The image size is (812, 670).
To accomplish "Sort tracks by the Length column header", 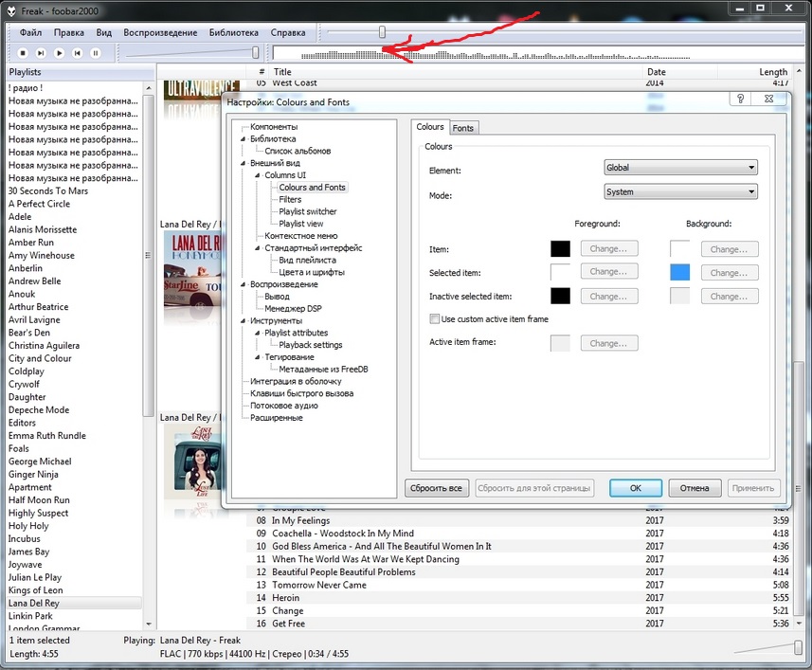I will click(x=772, y=72).
